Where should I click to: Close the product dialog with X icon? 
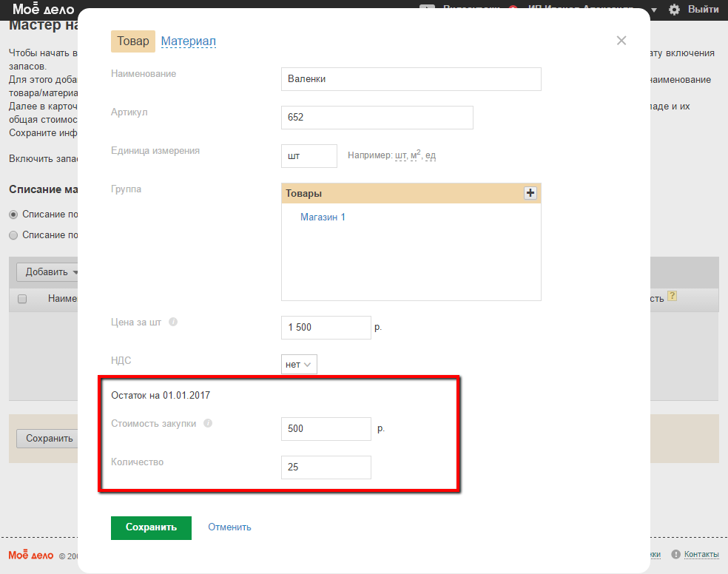pyautogui.click(x=621, y=41)
